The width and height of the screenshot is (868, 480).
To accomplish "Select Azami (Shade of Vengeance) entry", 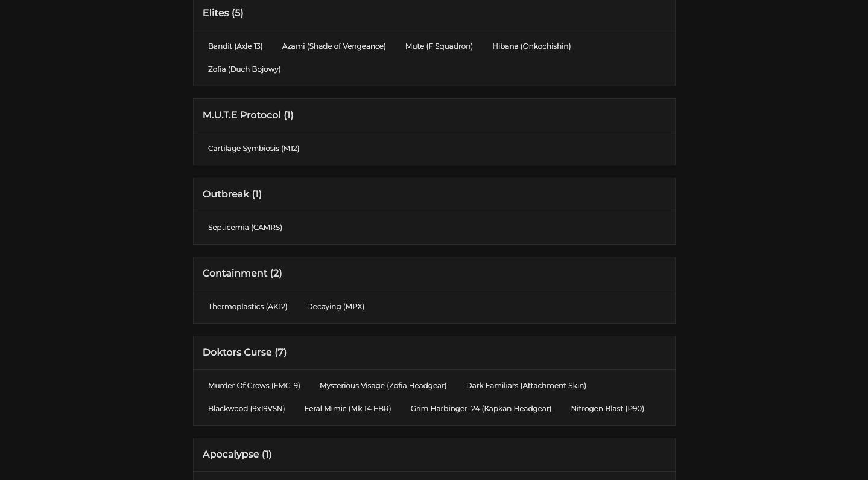I will click(x=334, y=46).
